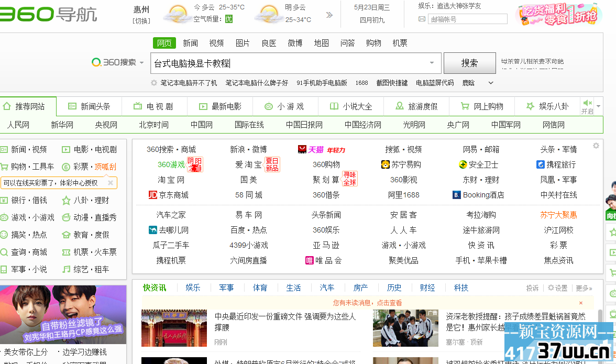The image size is (616, 364).
Task: Open the 中关村在线 link
Action: 558,195
